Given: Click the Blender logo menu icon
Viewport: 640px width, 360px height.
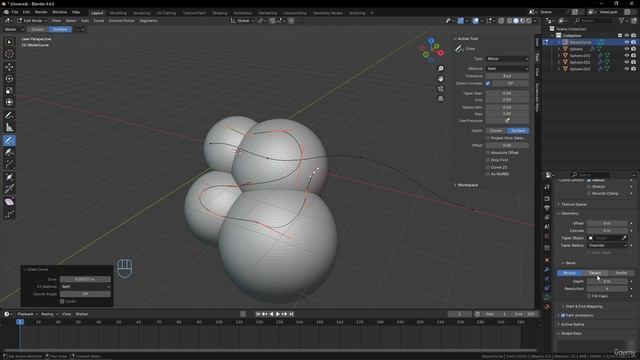Looking at the screenshot, I should click(6, 12).
